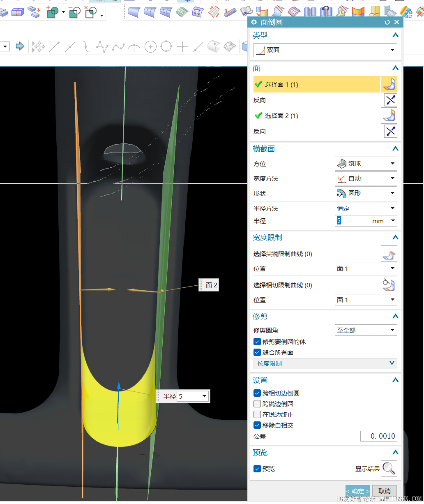Screen dimensions: 424x504
Task: Click the Subtract boolean tool icon
Action: pos(74,12)
